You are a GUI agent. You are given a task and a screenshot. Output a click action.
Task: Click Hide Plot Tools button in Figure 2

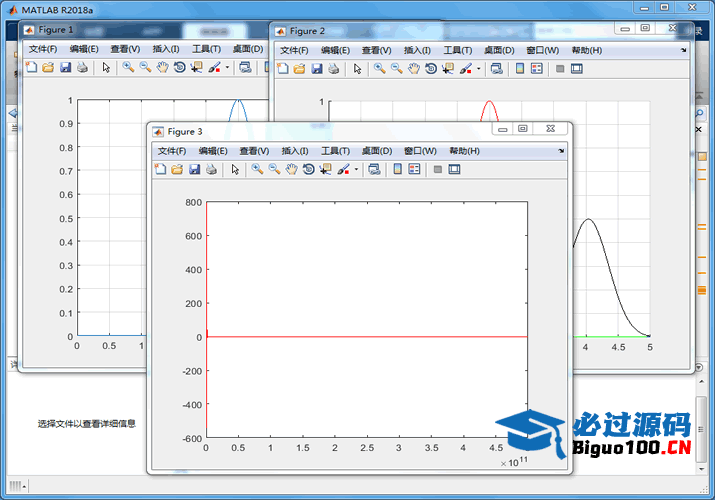[x=560, y=69]
